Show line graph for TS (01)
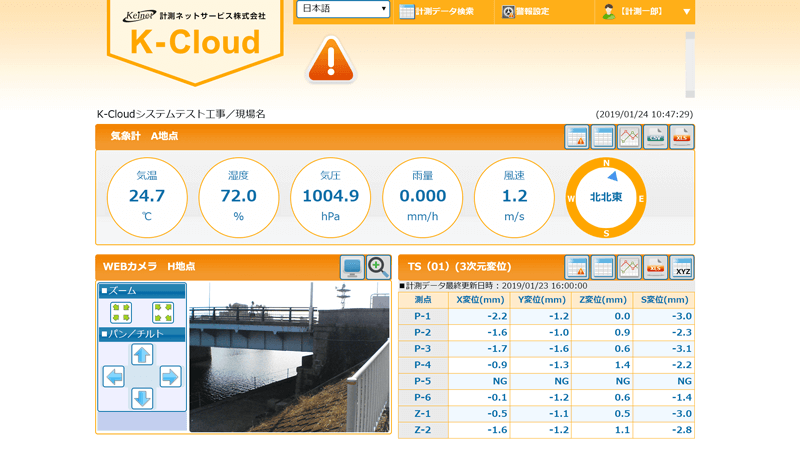This screenshot has height=450, width=800. (x=629, y=267)
